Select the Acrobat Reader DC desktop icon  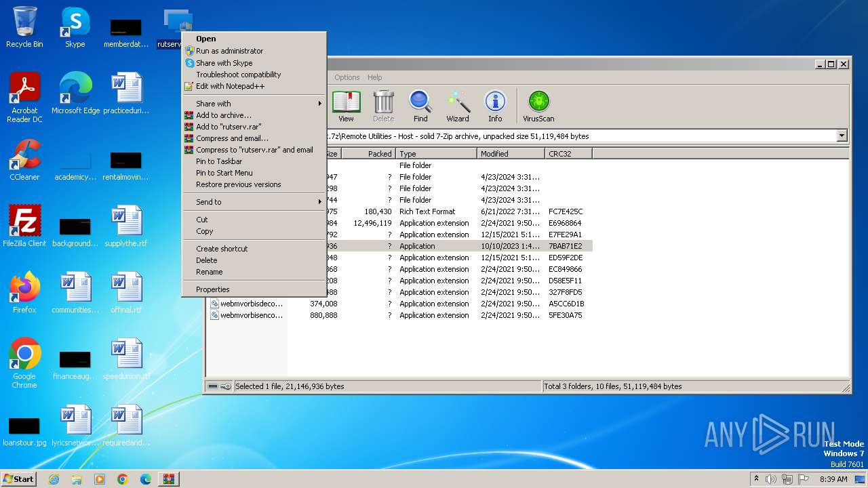click(24, 98)
